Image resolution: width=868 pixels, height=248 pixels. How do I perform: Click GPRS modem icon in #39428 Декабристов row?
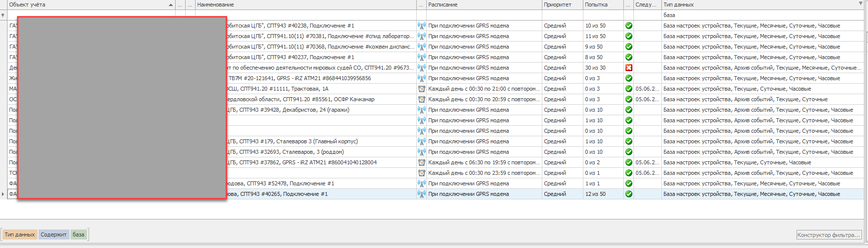click(x=421, y=110)
